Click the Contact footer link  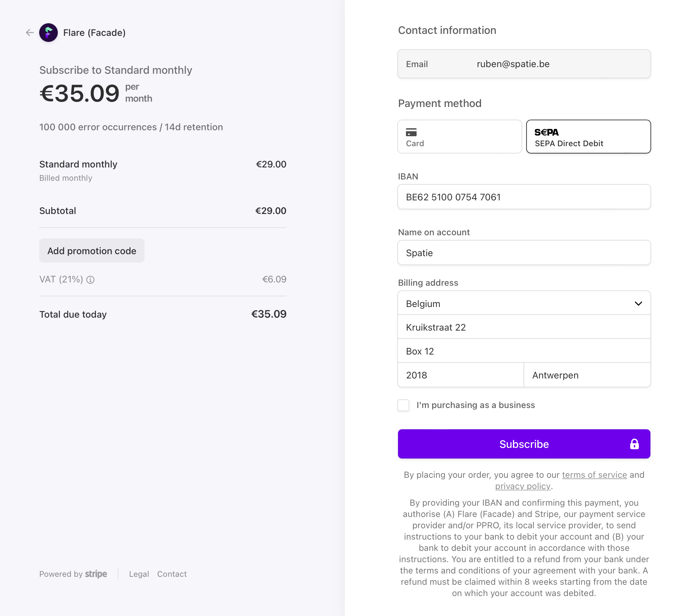pos(172,574)
